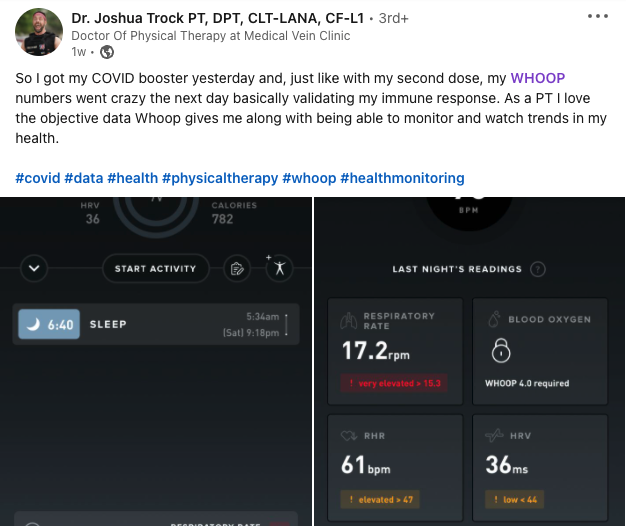
Task: Click the very elevated respiratory warning badge
Action: pos(394,384)
